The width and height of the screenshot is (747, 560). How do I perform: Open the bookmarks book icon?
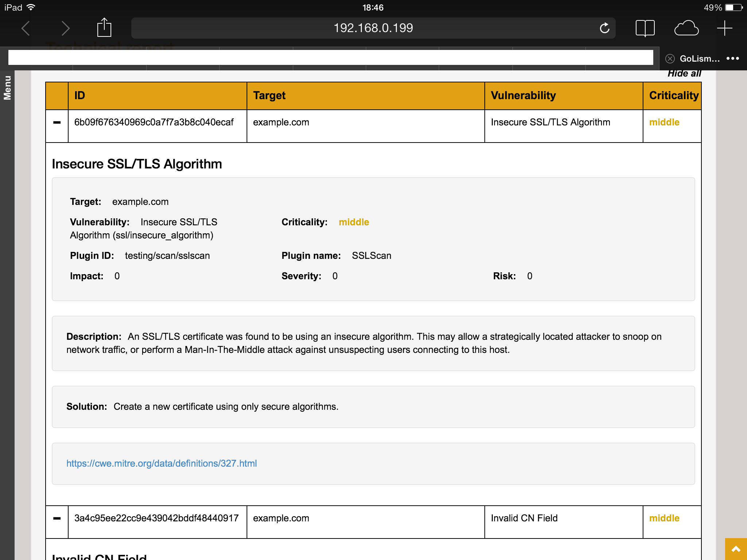click(645, 28)
